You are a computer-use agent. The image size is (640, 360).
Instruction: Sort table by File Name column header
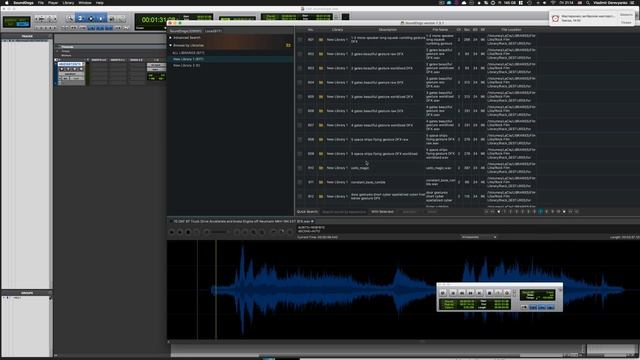440,30
